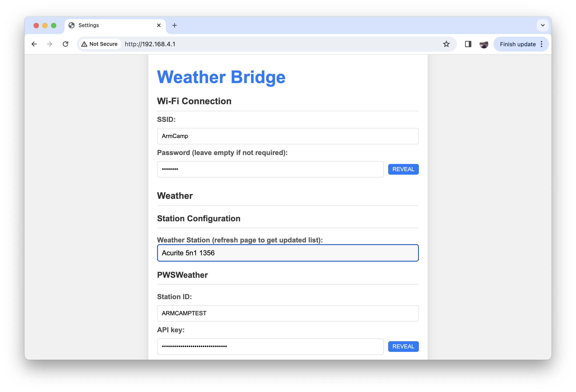Close the Settings tab
This screenshot has height=392, width=576.
(x=159, y=25)
